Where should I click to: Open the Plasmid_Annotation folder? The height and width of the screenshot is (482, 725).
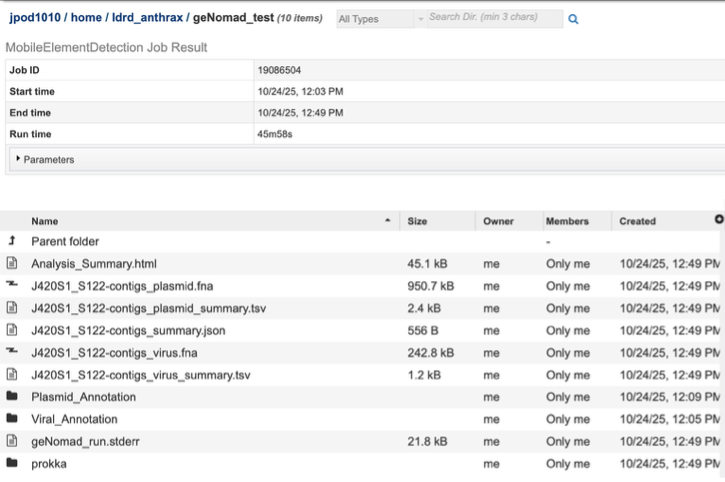[x=84, y=397]
